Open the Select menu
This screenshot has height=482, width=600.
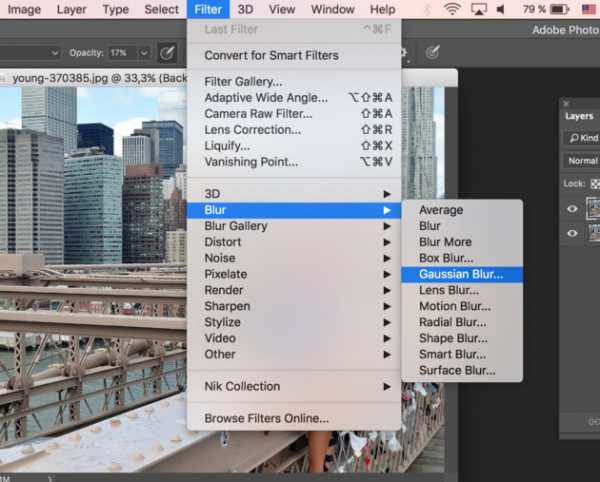point(161,9)
